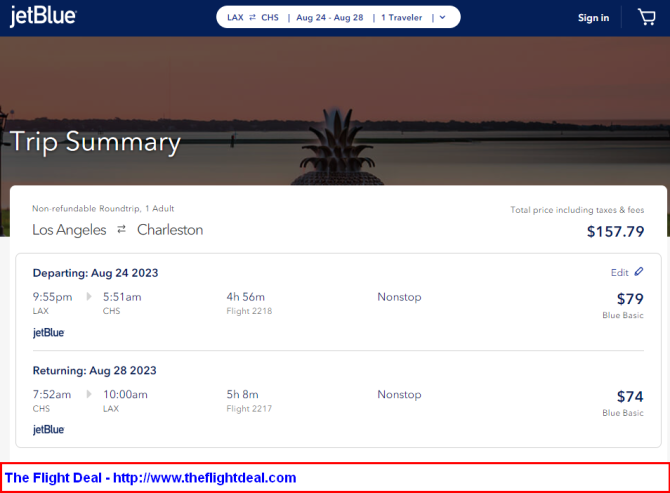The image size is (670, 493).
Task: Click Nonstop on the departing flight
Action: pos(400,297)
